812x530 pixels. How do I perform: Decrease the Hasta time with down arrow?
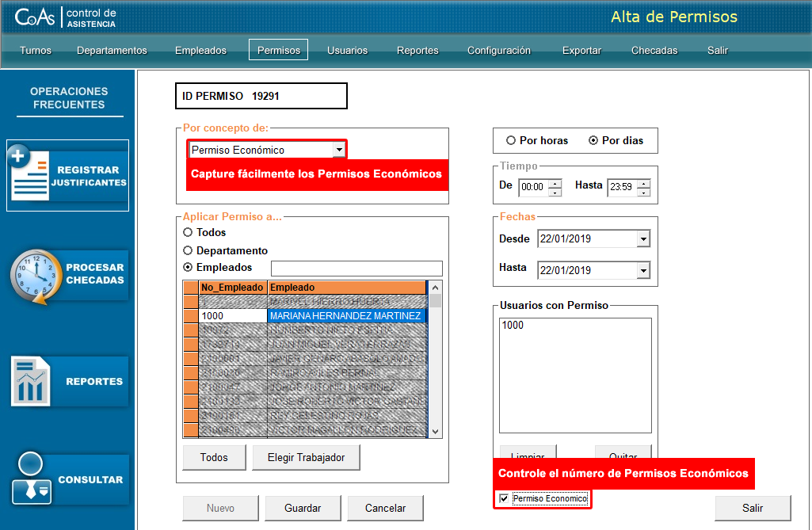pos(644,192)
